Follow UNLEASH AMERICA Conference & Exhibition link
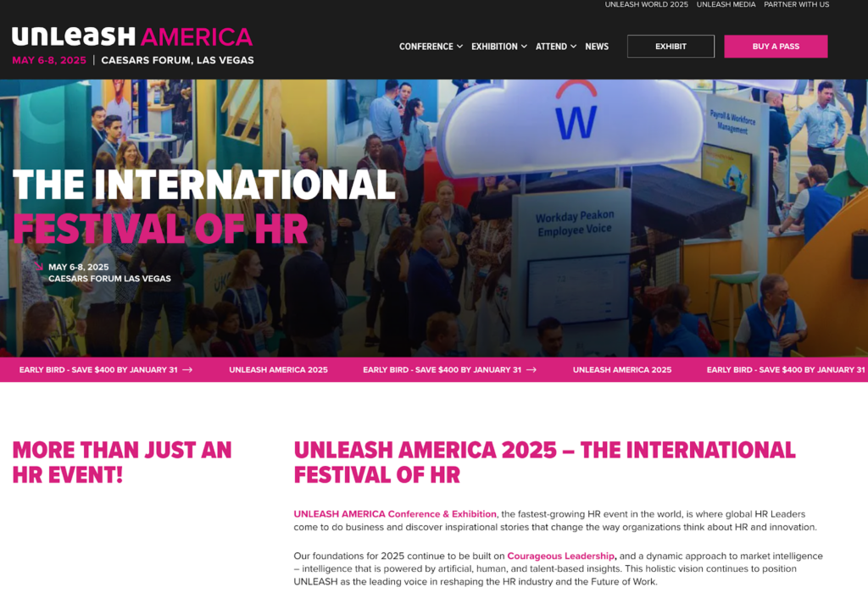Image resolution: width=868 pixels, height=615 pixels. [395, 514]
